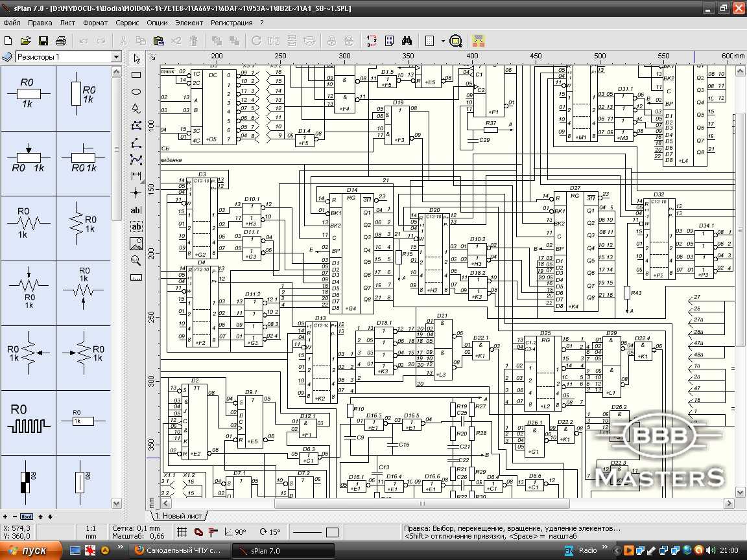
Task: Click the minus button below the library
Action: [15, 517]
